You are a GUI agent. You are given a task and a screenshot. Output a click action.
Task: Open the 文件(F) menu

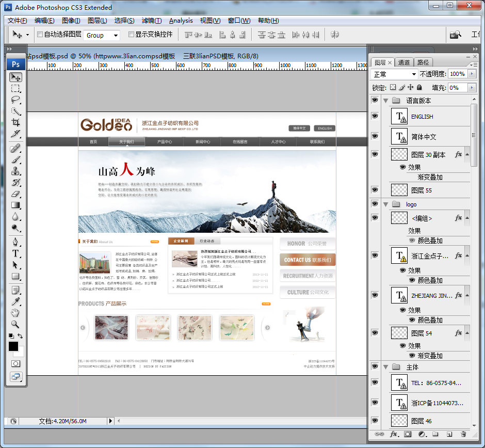coord(18,21)
